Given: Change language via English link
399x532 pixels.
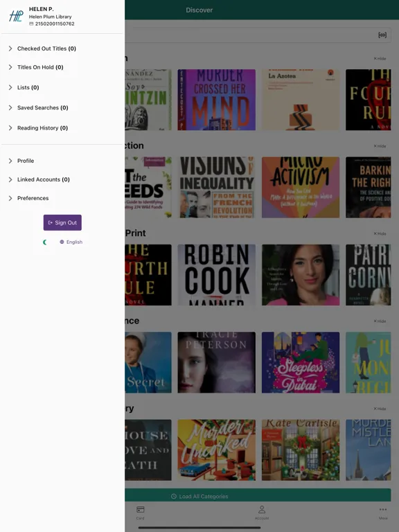Looking at the screenshot, I should click(74, 242).
